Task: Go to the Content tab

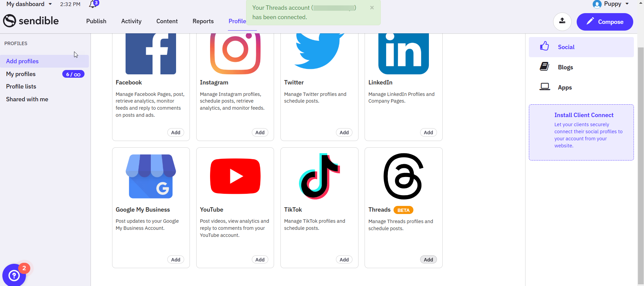Action: click(x=167, y=21)
